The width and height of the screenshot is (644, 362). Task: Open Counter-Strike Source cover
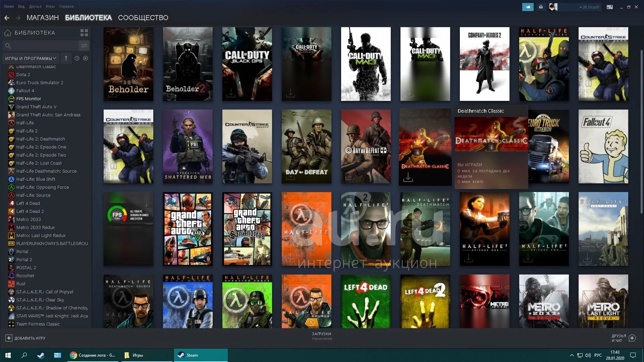[247, 146]
